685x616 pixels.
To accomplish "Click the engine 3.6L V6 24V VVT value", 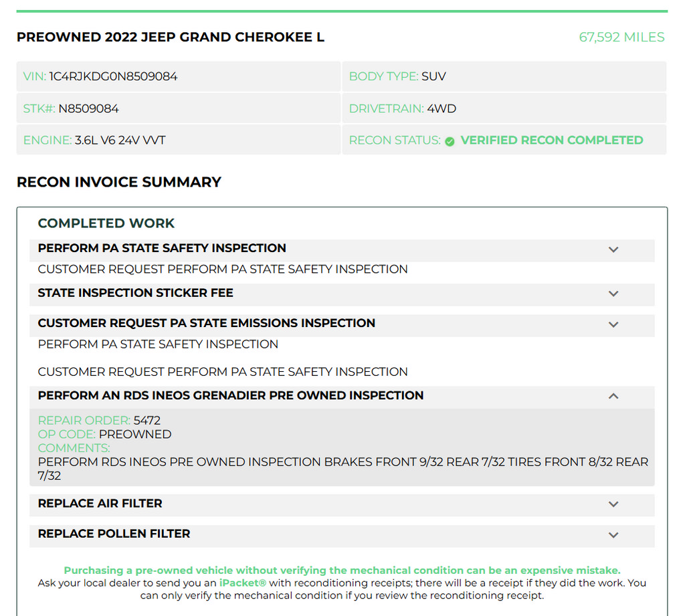I will tap(120, 140).
